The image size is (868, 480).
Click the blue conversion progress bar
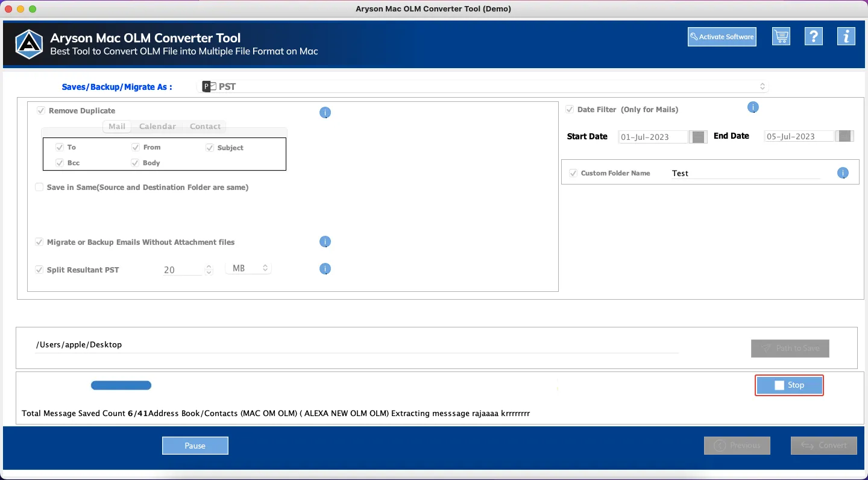tap(121, 385)
